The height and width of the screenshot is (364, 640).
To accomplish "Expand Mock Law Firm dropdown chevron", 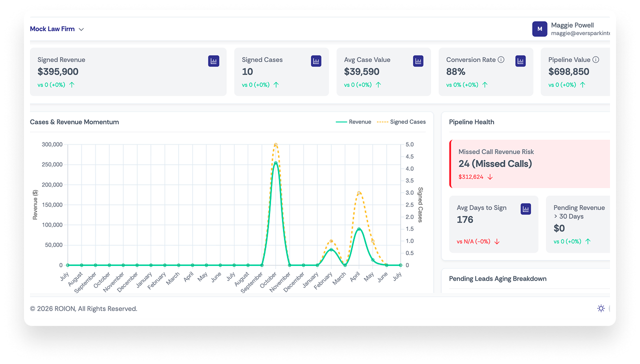I will tap(81, 29).
